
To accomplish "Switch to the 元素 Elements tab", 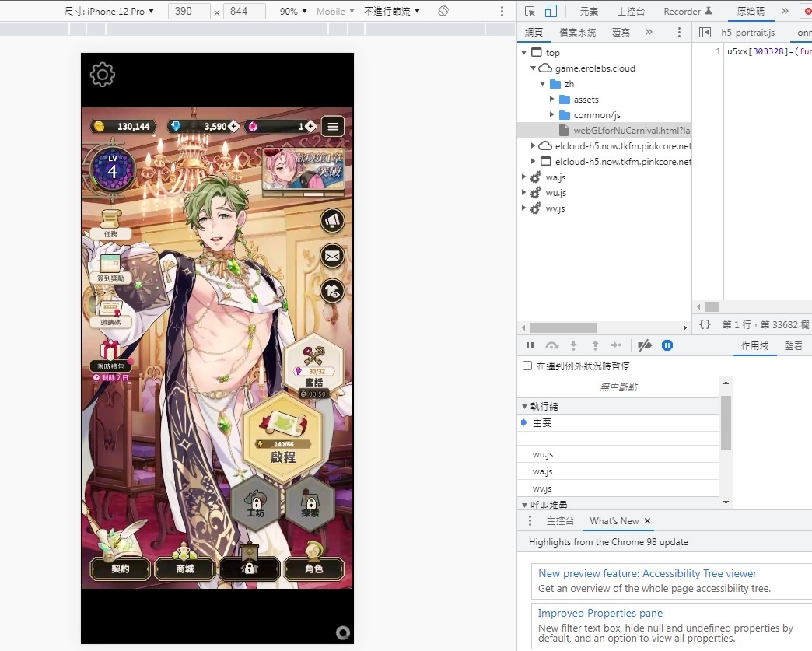I will point(589,12).
